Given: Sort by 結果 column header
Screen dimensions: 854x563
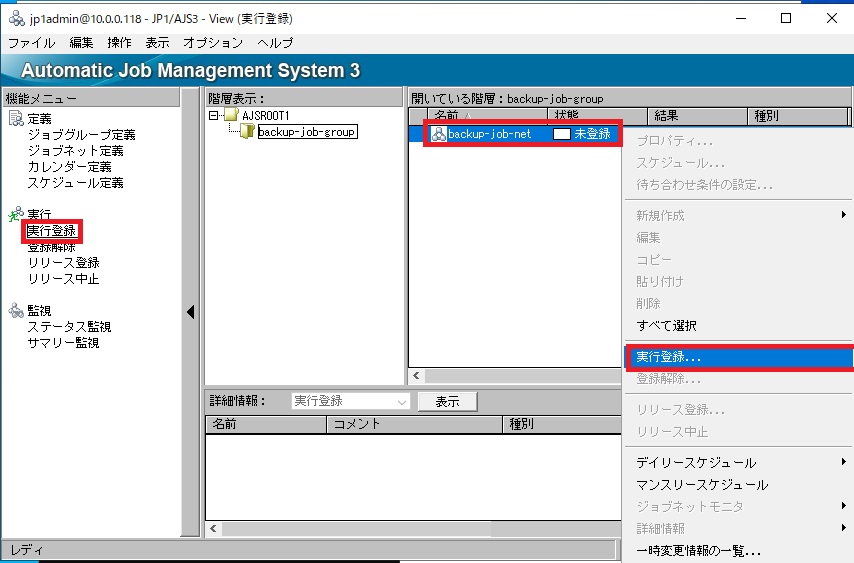Looking at the screenshot, I should [x=698, y=115].
